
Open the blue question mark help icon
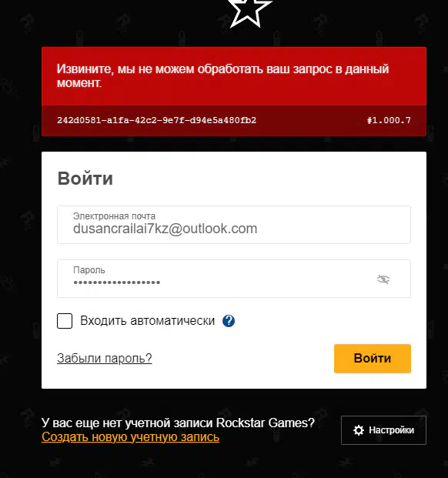(x=229, y=321)
